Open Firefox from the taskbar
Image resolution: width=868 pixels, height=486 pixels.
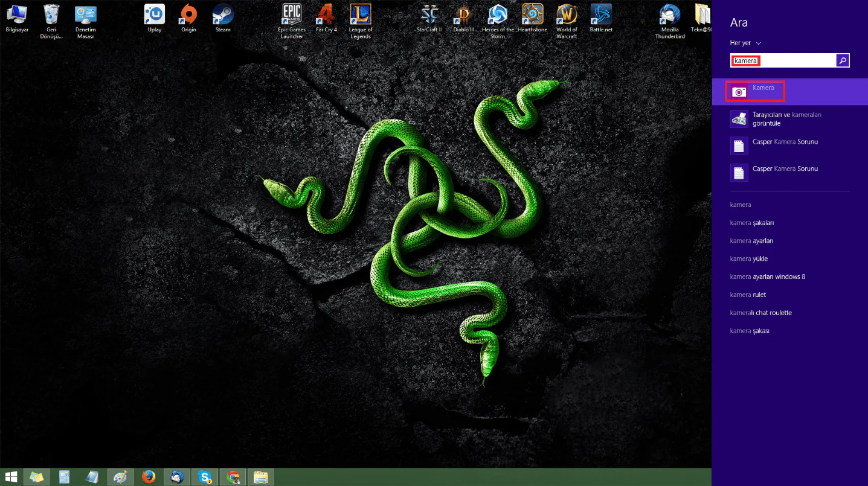point(148,477)
